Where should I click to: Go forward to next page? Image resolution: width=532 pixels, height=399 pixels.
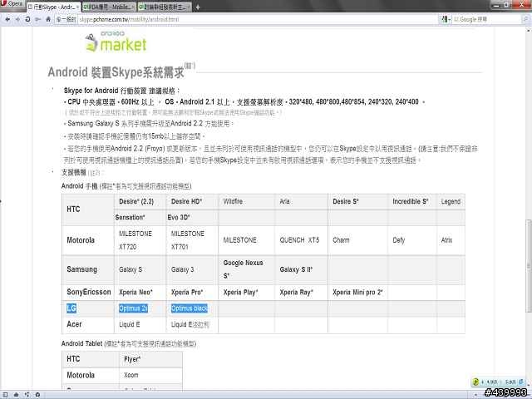click(17, 19)
